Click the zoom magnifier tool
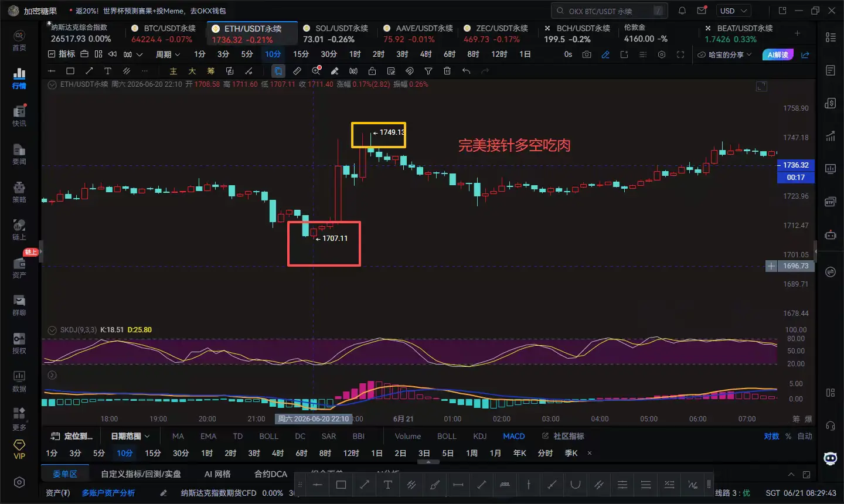 pyautogui.click(x=316, y=71)
